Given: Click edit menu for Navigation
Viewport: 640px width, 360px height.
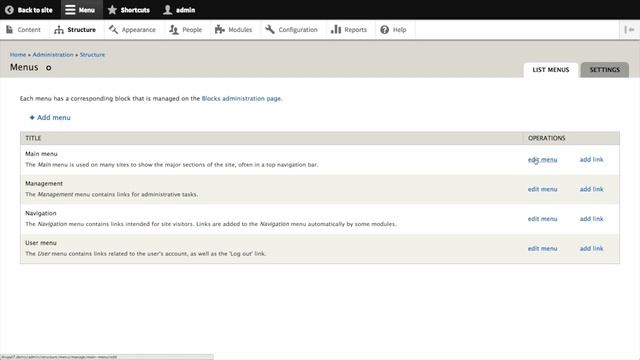Looking at the screenshot, I should tap(542, 219).
